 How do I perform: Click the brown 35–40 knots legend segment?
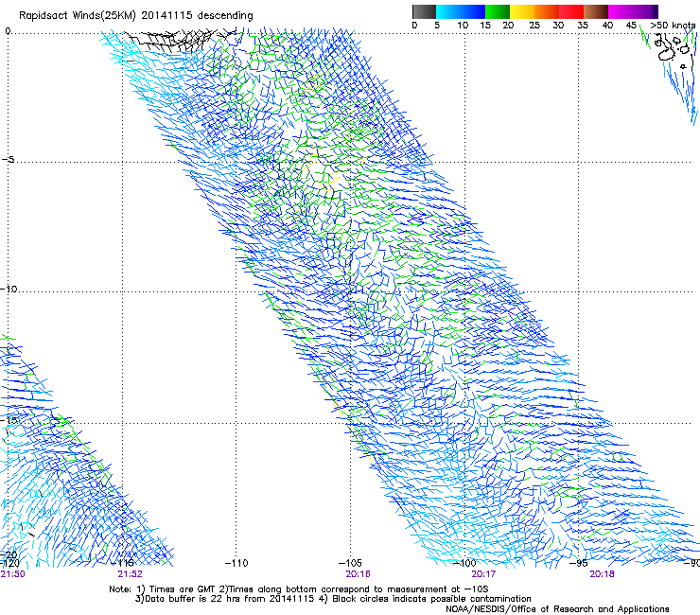point(596,11)
